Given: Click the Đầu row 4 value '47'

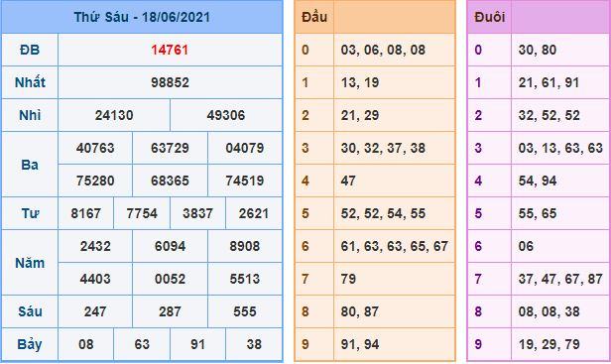Looking at the screenshot, I should point(348,181).
